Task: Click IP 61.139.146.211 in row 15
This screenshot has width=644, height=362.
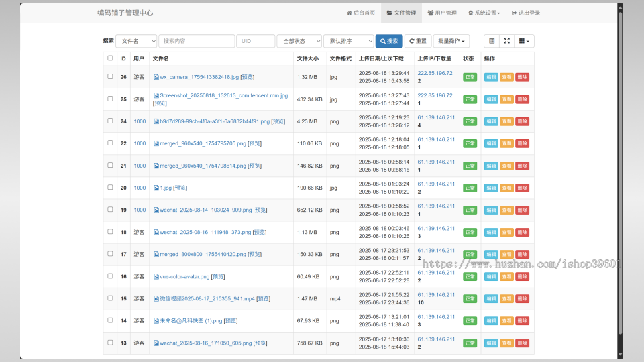Action: point(436,295)
